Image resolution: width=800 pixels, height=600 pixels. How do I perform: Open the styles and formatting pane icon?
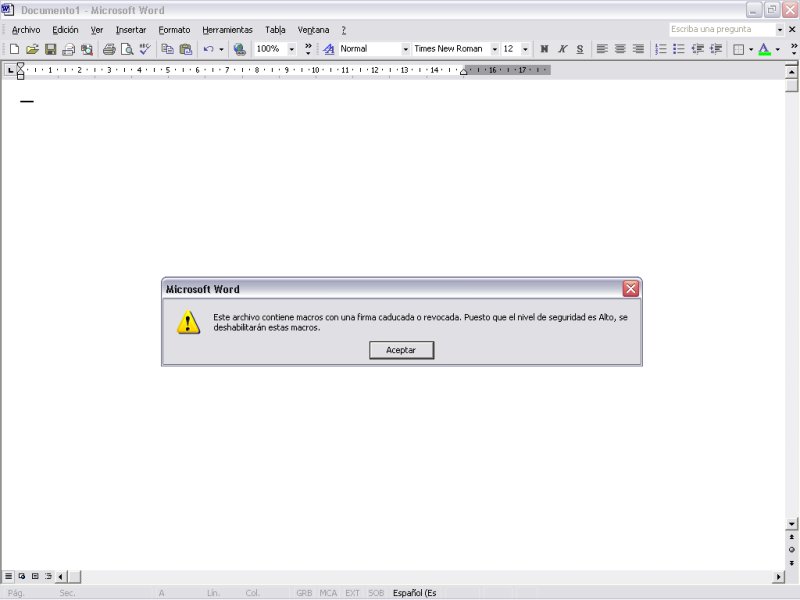(329, 49)
